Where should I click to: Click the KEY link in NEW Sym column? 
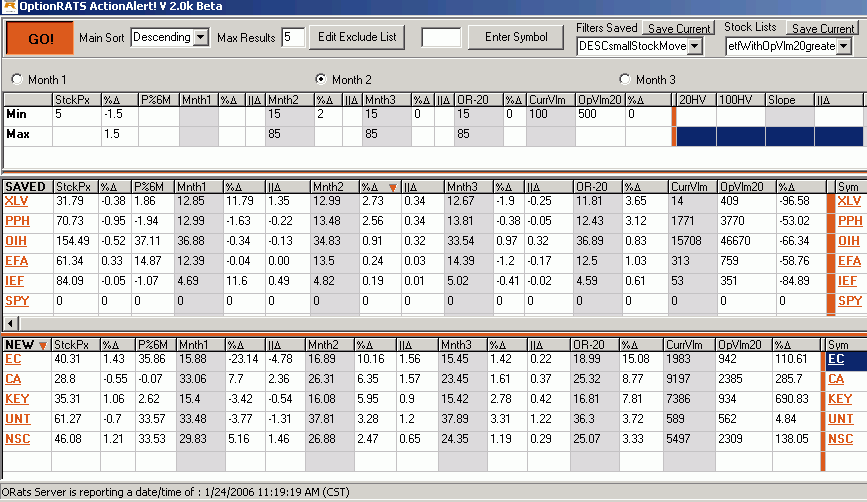pyautogui.click(x=840, y=399)
